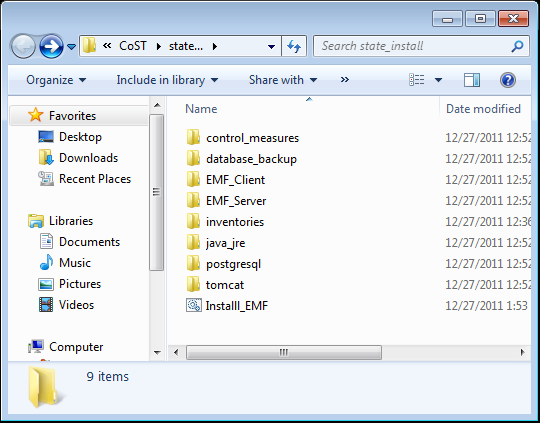This screenshot has width=540, height=423.
Task: Open the view options dropdown arrow
Action: [438, 80]
